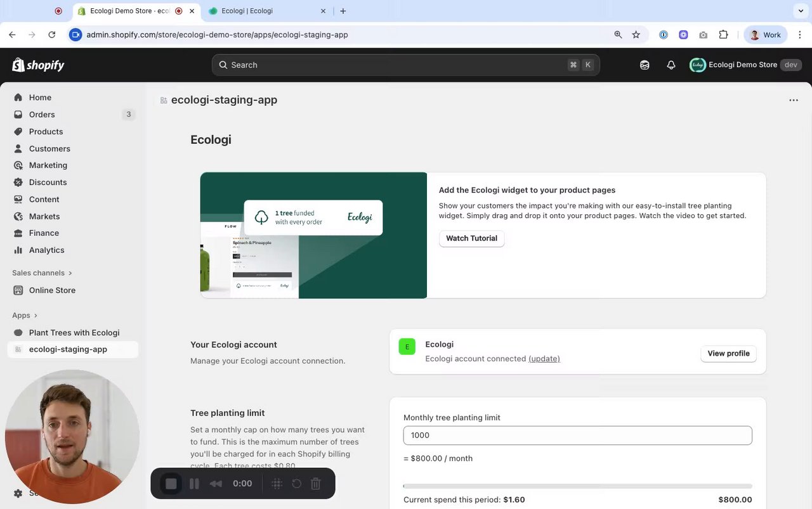This screenshot has width=812, height=509.
Task: Click the Watch Tutorial button
Action: [471, 238]
